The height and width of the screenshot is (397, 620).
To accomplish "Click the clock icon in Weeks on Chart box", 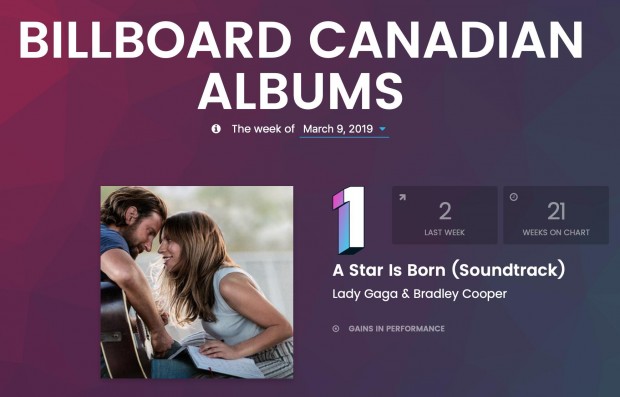I will [514, 197].
